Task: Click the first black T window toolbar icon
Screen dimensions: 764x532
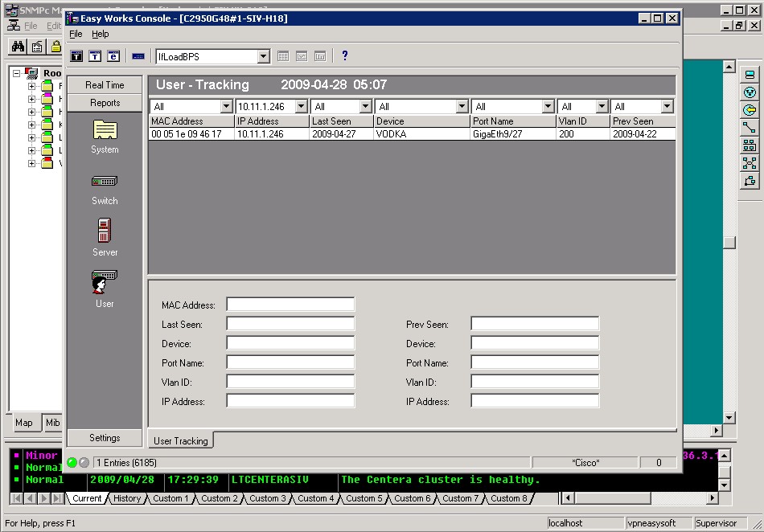Action: click(76, 56)
